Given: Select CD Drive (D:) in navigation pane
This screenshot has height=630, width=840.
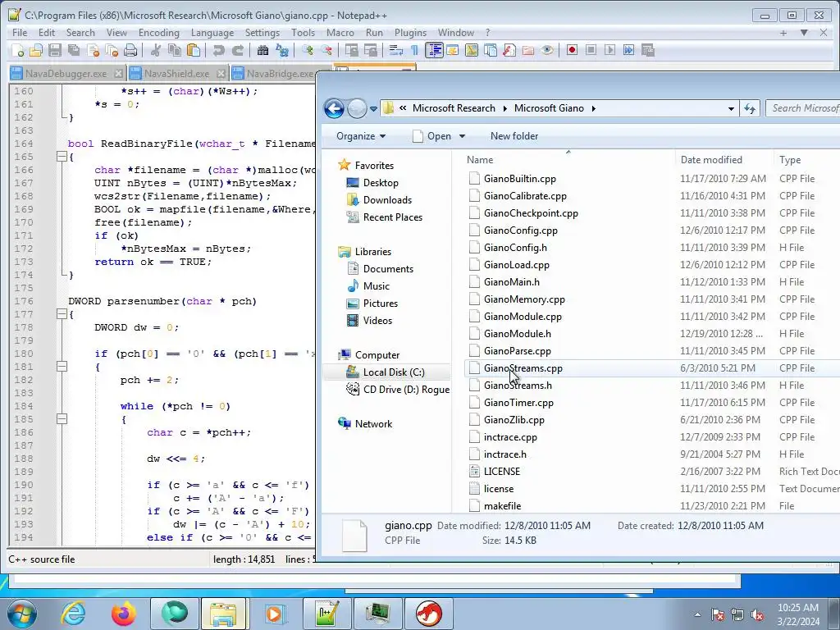Looking at the screenshot, I should click(406, 390).
